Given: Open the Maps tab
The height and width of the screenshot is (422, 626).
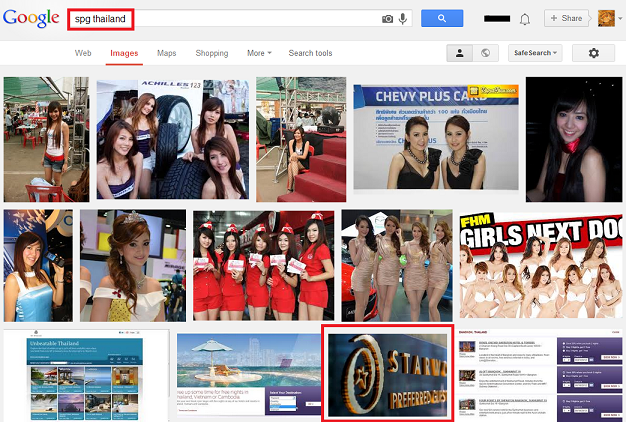Looking at the screenshot, I should pos(166,53).
